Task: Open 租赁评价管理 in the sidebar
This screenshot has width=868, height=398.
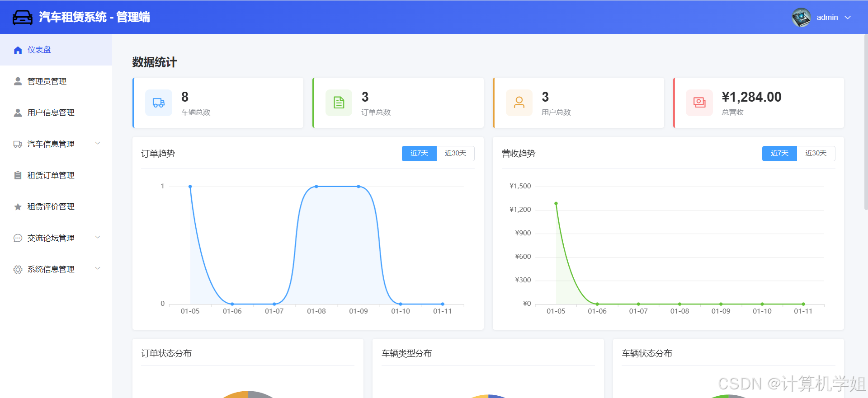Action: (56, 206)
